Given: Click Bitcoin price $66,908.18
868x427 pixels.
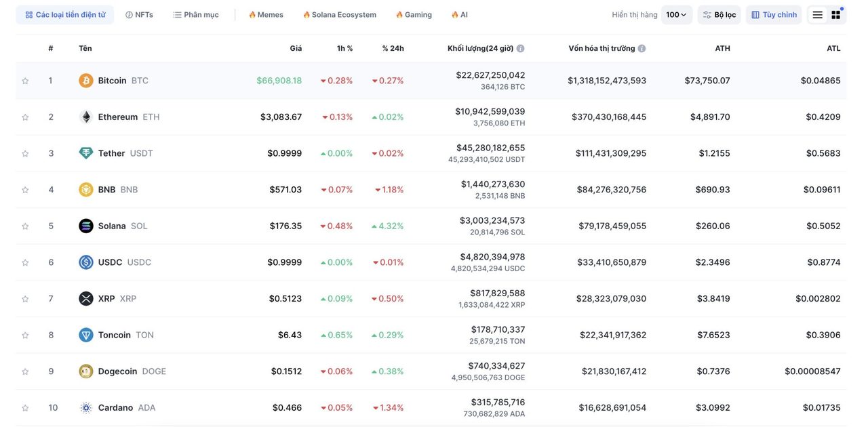Looking at the screenshot, I should [279, 81].
